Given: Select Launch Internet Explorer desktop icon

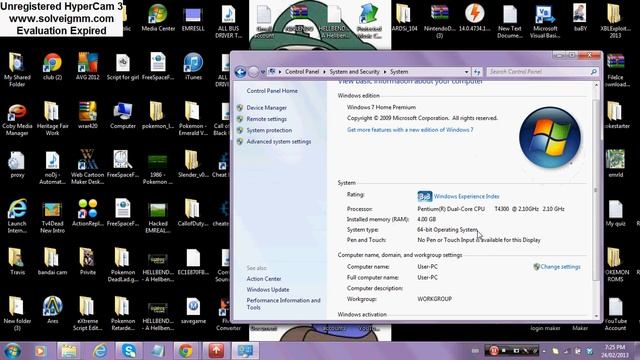Looking at the screenshot, I should click(17, 216).
